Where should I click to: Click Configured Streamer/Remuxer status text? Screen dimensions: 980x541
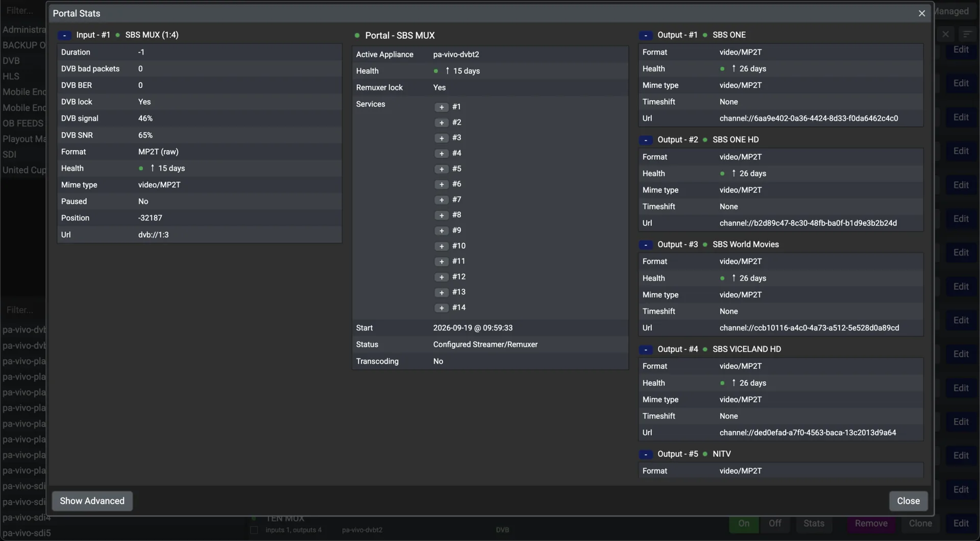pos(485,345)
